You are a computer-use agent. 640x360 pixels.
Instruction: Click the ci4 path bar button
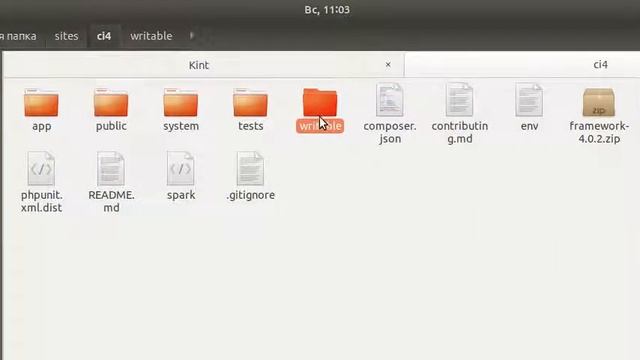[x=104, y=36]
